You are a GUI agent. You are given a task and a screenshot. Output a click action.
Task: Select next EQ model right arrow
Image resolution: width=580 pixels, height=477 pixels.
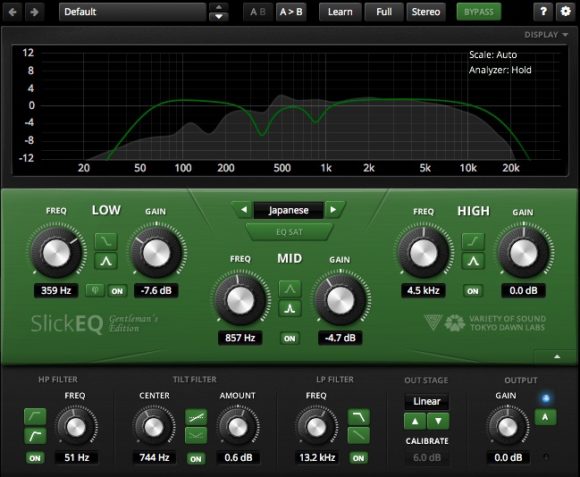tap(333, 210)
